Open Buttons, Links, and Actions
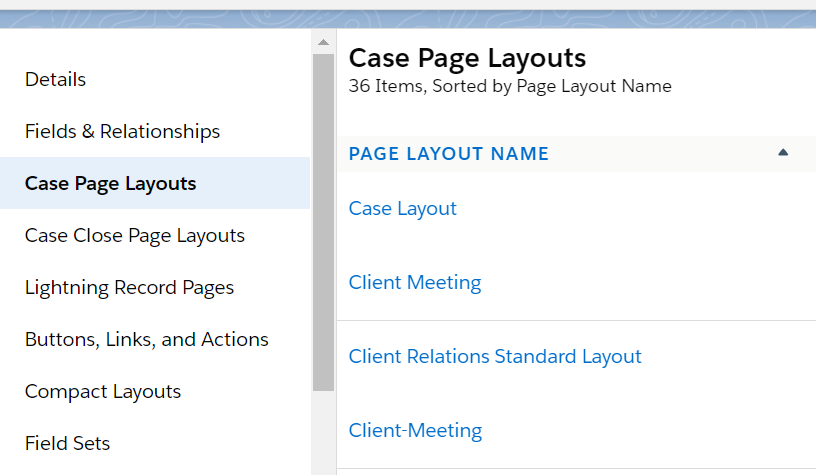 pos(146,339)
